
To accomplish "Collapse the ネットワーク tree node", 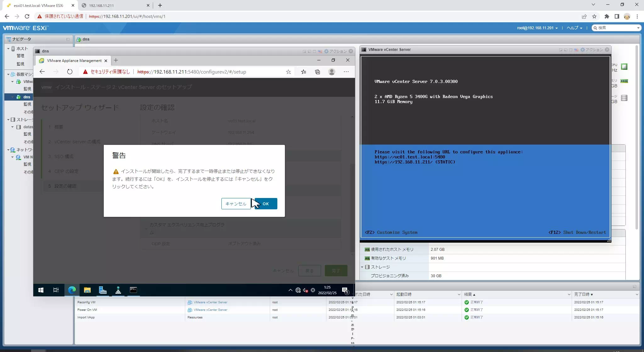I will click(x=8, y=150).
